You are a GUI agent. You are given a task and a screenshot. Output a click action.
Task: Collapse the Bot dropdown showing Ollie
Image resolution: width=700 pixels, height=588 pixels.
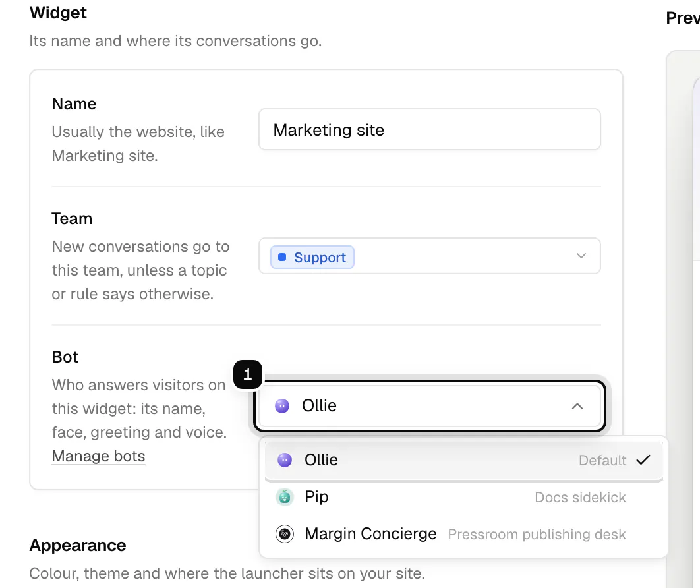430,406
